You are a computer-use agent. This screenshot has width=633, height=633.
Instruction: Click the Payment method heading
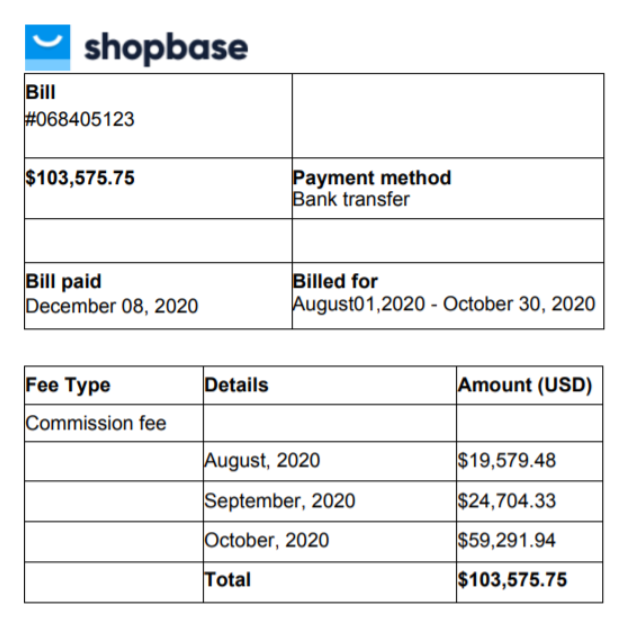(x=372, y=178)
